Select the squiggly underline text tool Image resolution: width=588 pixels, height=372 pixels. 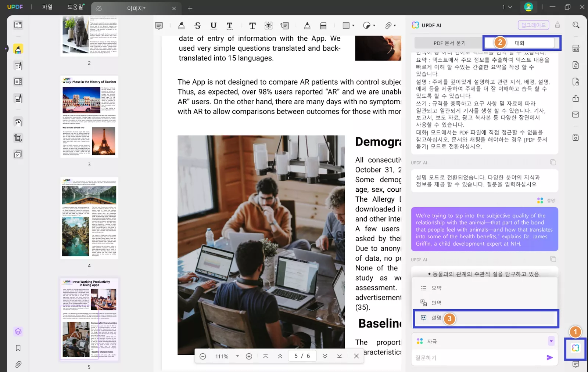pos(230,26)
